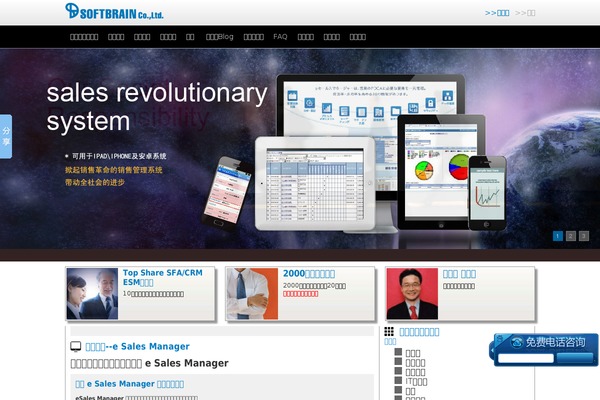The height and width of the screenshot is (400, 600).
Task: Go to banner slide 1
Action: (x=558, y=236)
